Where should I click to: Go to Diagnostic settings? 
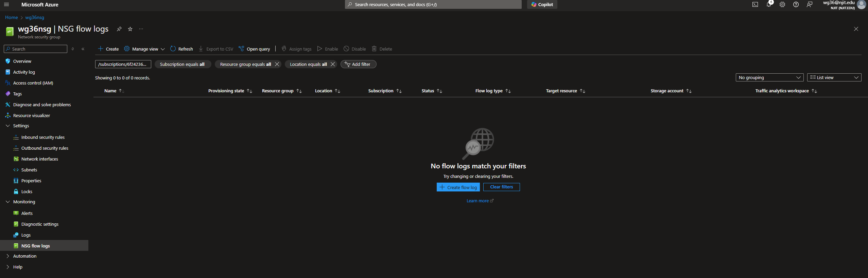(40, 224)
